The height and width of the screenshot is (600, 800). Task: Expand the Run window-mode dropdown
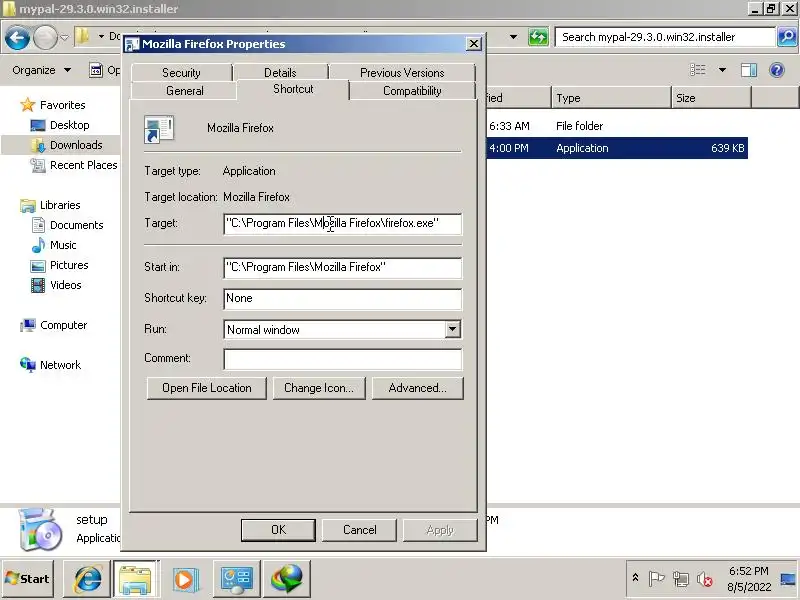(x=452, y=329)
